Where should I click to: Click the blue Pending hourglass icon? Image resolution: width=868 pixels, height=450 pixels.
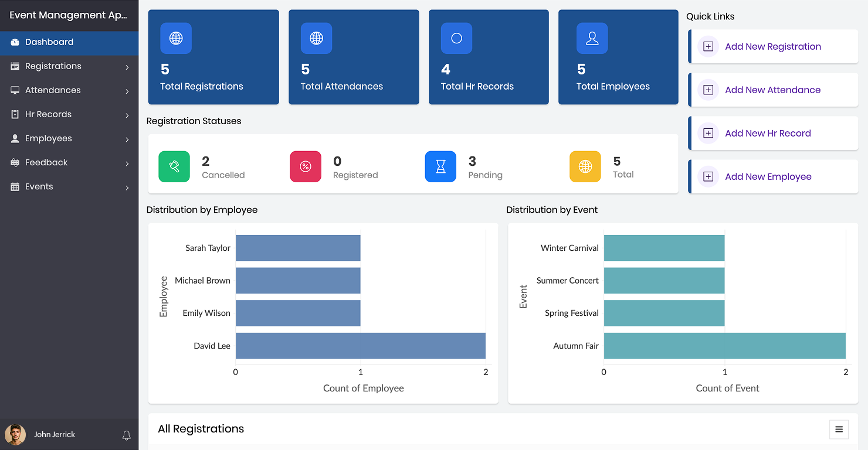point(440,167)
